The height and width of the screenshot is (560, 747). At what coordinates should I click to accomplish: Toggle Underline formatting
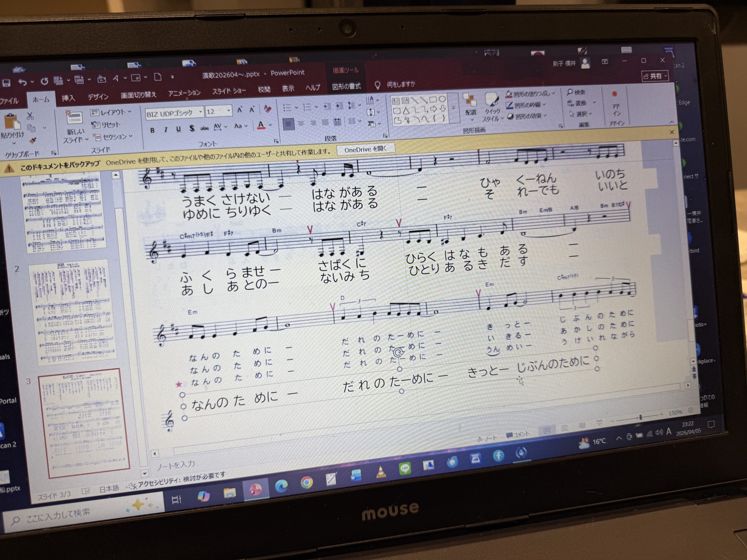178,129
